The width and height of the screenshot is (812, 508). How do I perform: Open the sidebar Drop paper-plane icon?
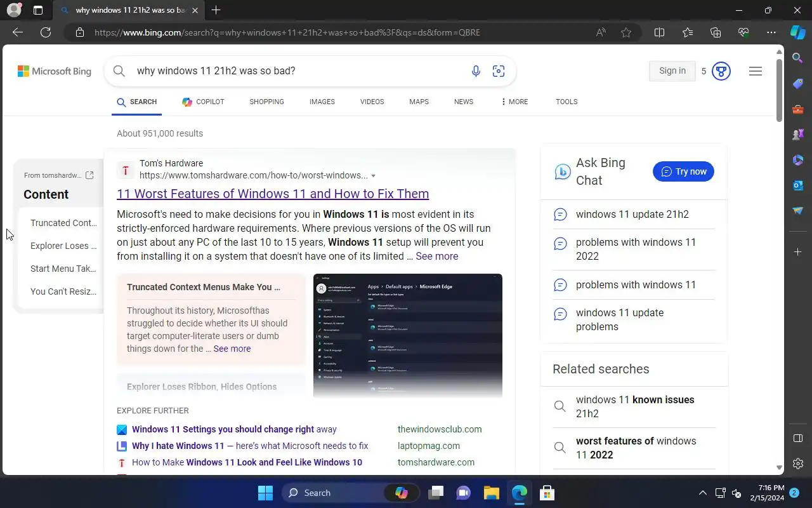798,211
